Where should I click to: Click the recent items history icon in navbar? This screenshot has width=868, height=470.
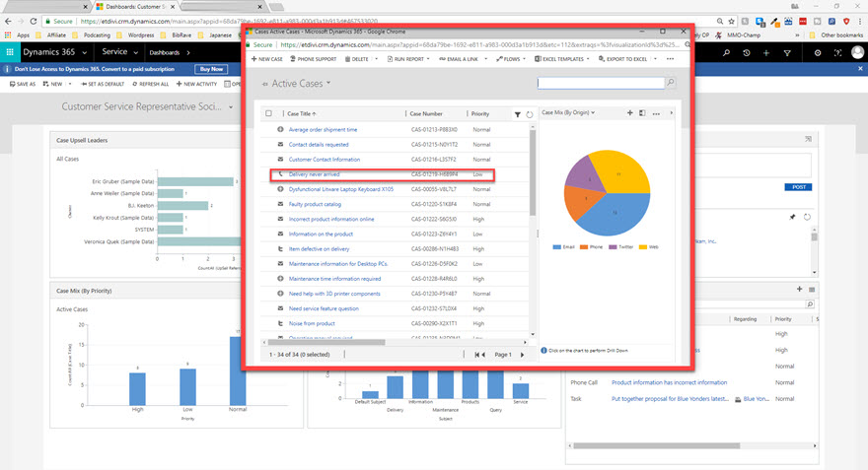tap(747, 53)
